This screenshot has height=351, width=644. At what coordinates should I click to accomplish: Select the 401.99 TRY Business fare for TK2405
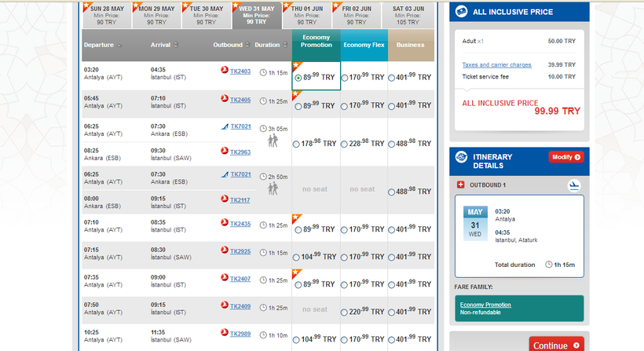coord(391,105)
